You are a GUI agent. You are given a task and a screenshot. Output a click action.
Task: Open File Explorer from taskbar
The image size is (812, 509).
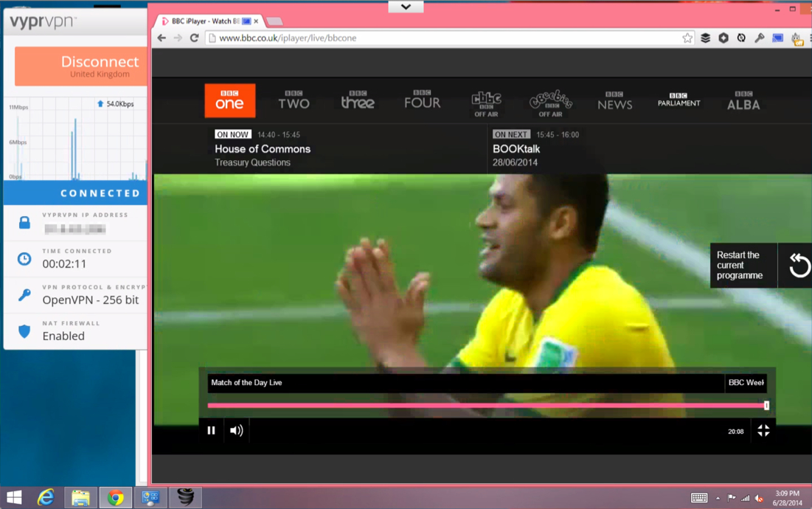pyautogui.click(x=80, y=498)
